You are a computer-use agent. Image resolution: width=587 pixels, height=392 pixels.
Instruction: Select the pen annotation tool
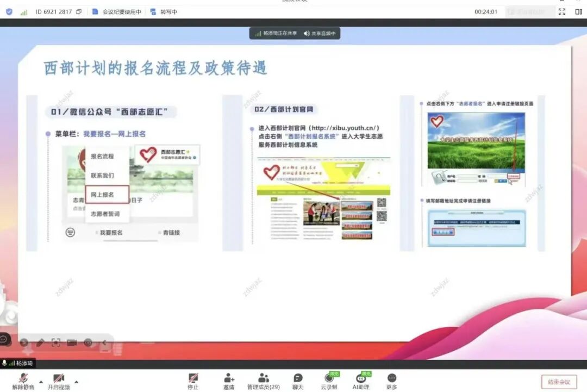40,342
